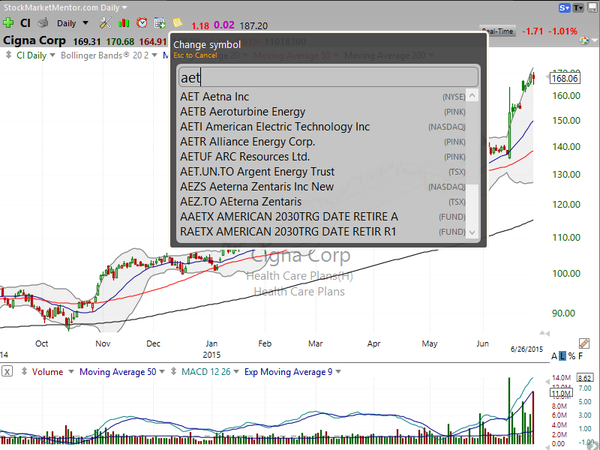Expand Exp Moving Average 9 dropdown
Image resolution: width=600 pixels, height=450 pixels.
tap(338, 372)
